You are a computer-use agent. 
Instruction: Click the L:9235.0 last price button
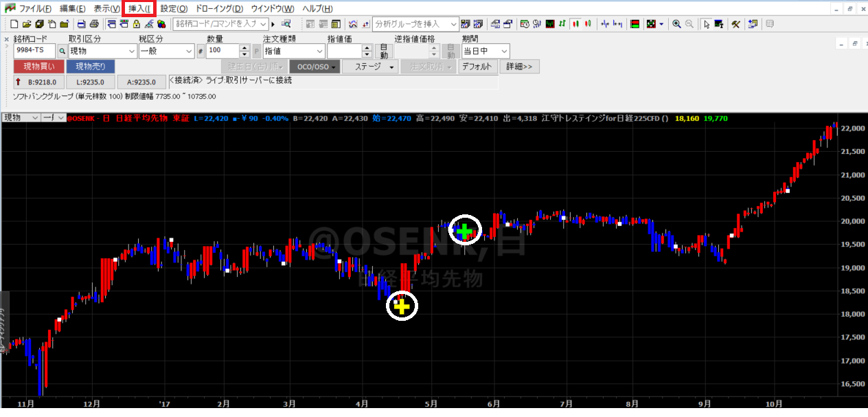(91, 82)
